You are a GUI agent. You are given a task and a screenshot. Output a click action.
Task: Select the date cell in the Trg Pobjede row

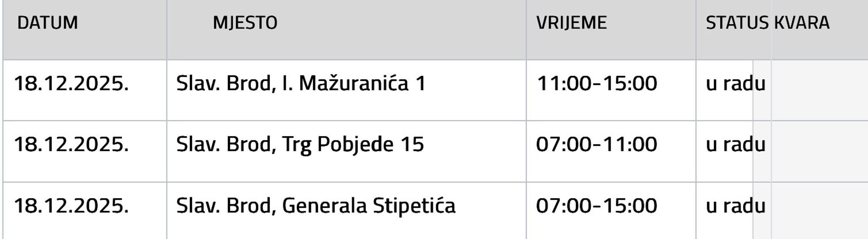(x=71, y=144)
